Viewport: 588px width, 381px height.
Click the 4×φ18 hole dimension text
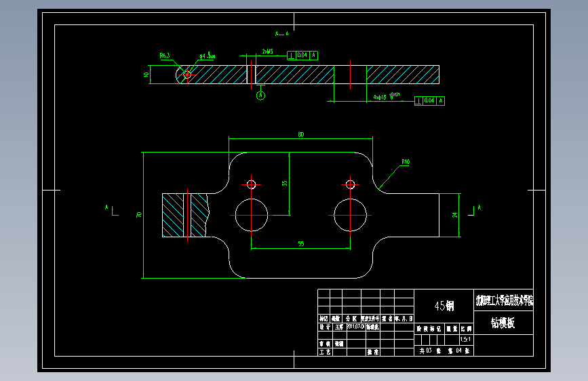click(x=387, y=96)
